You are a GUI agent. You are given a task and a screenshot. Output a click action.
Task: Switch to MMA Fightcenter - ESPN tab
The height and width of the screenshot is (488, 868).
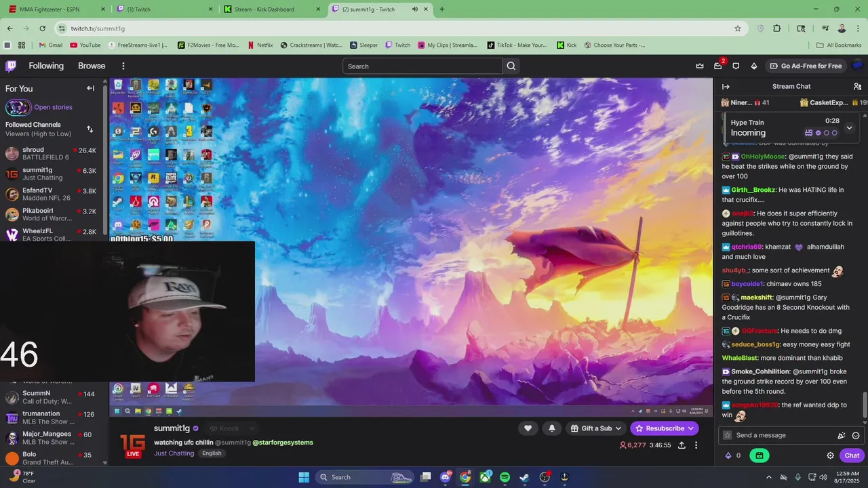[57, 9]
